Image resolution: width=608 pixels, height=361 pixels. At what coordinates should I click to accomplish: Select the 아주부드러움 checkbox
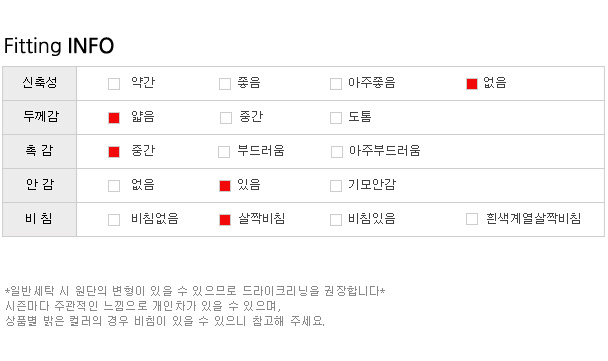[x=337, y=152]
